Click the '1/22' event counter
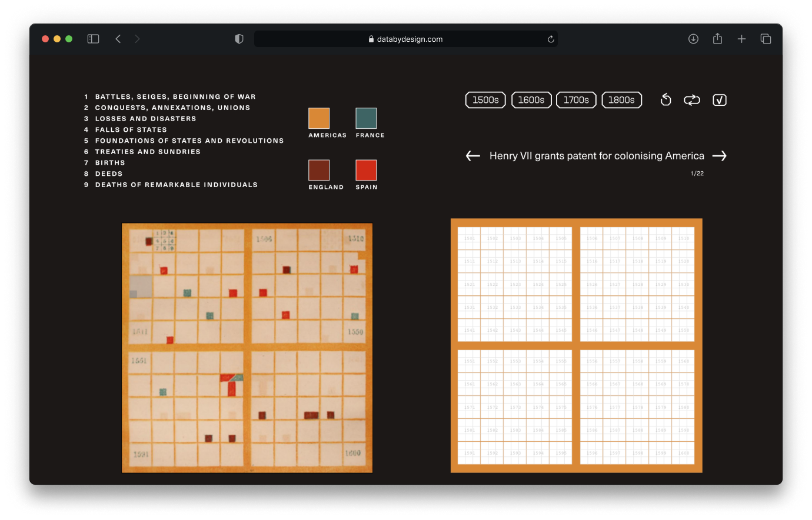The width and height of the screenshot is (812, 520). pyautogui.click(x=697, y=174)
